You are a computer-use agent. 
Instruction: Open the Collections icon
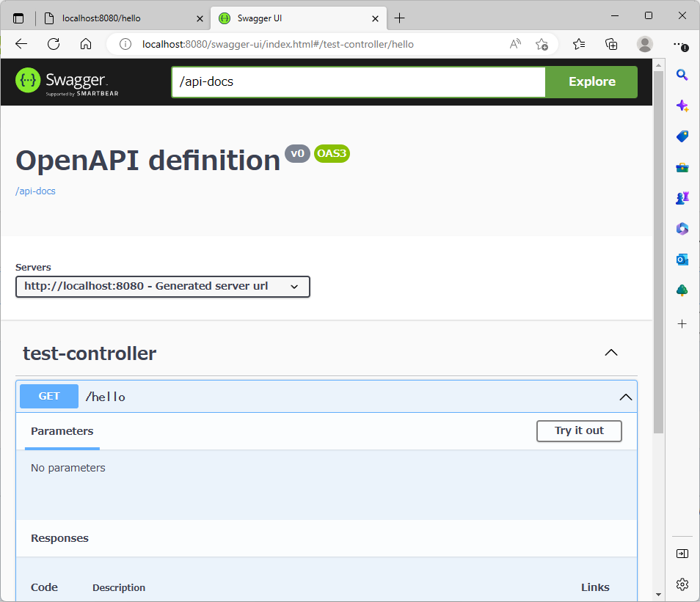coord(611,44)
